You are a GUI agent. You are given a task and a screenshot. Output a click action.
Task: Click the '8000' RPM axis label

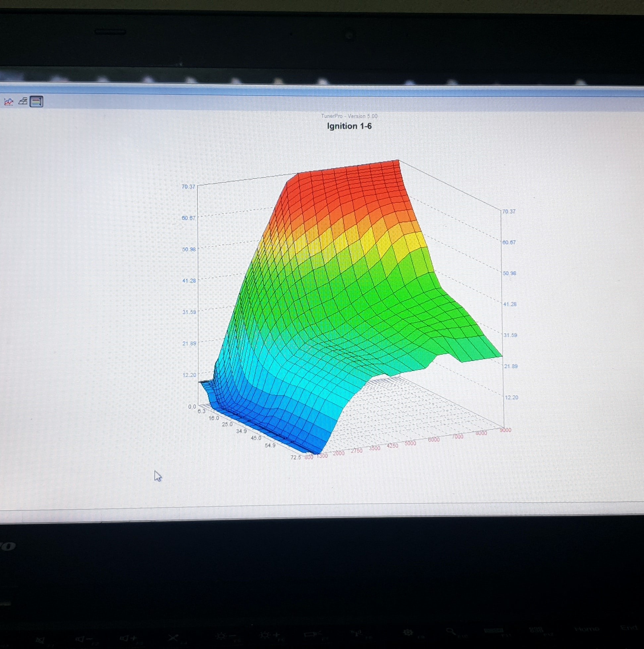[x=481, y=433]
